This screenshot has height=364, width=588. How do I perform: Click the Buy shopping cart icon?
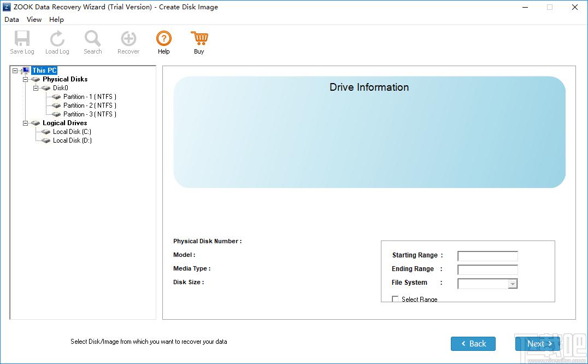point(199,38)
